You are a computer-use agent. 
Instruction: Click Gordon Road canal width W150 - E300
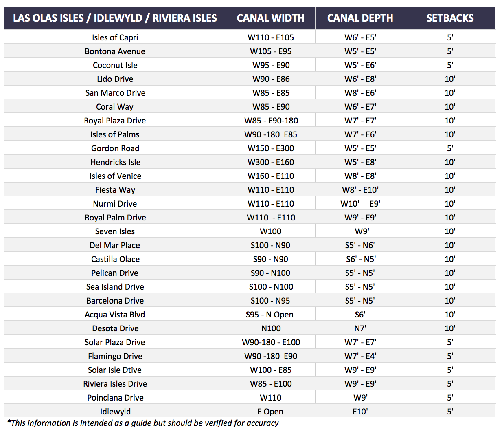[271, 148]
